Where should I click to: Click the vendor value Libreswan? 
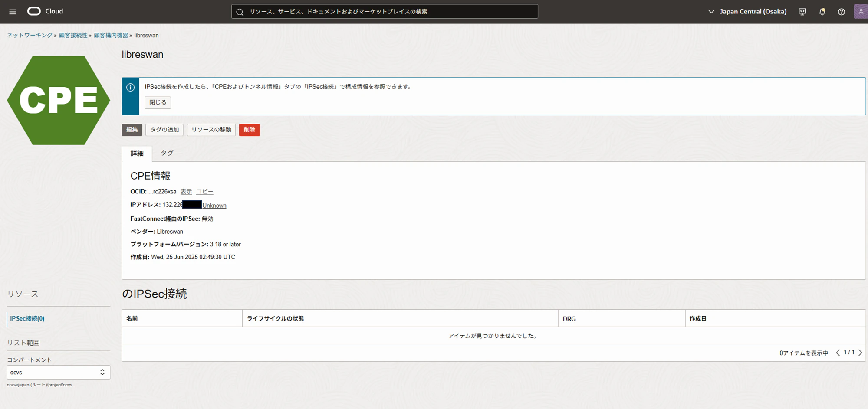pos(170,232)
